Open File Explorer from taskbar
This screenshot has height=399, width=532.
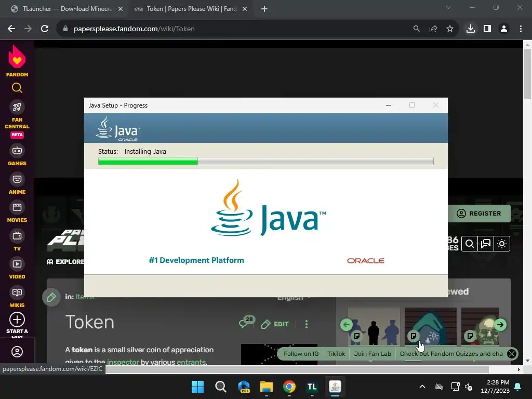click(x=267, y=387)
